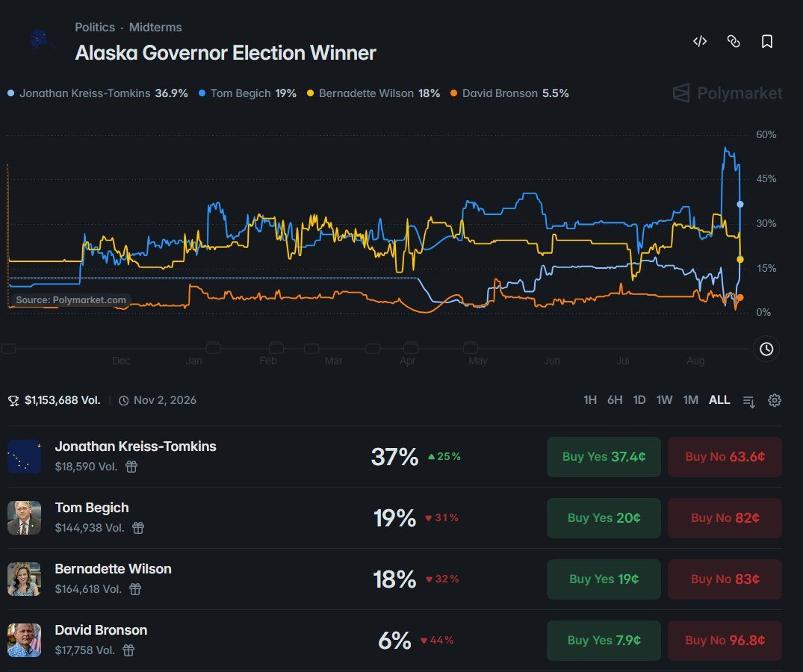The height and width of the screenshot is (672, 803).
Task: Bookmark this Alaska Governor market
Action: point(766,42)
